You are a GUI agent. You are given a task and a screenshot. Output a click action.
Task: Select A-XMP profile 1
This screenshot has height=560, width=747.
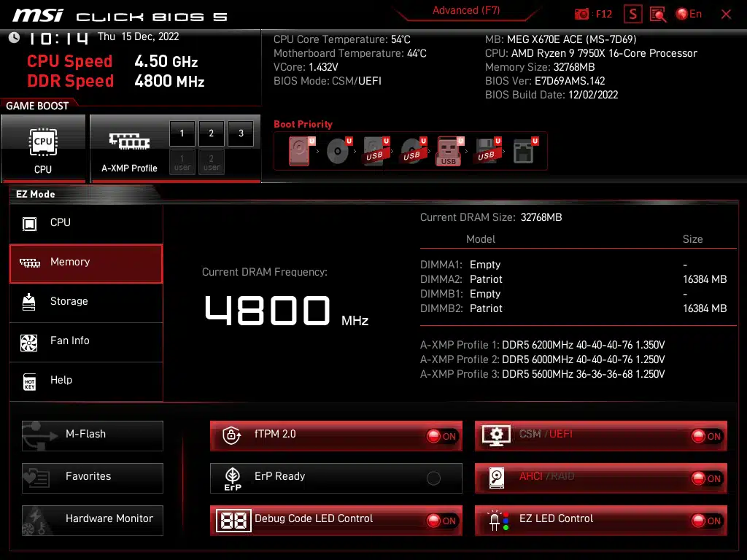pyautogui.click(x=182, y=133)
